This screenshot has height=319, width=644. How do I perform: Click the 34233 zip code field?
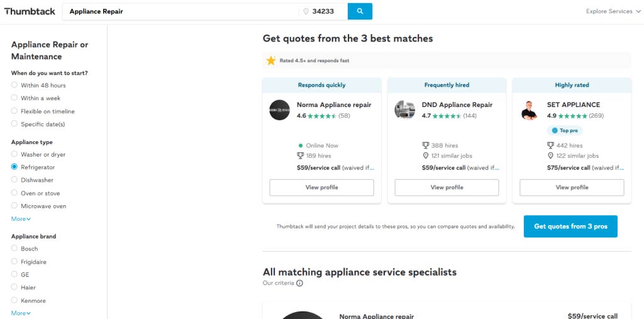pyautogui.click(x=325, y=11)
